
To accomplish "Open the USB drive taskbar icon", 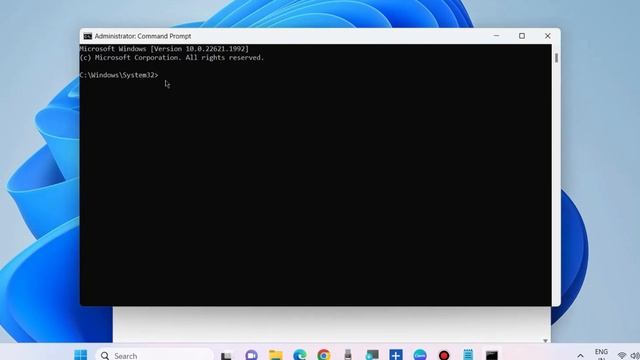I will point(348,355).
